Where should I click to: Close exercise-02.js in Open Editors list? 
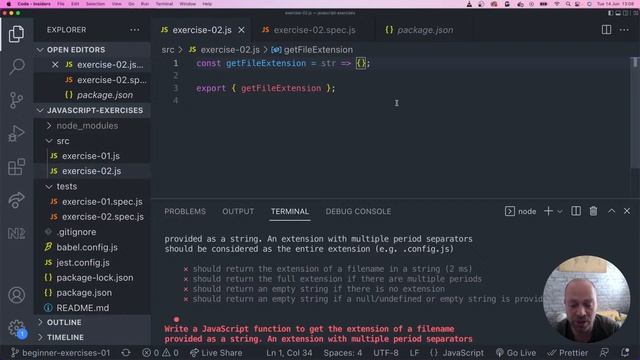(55, 65)
